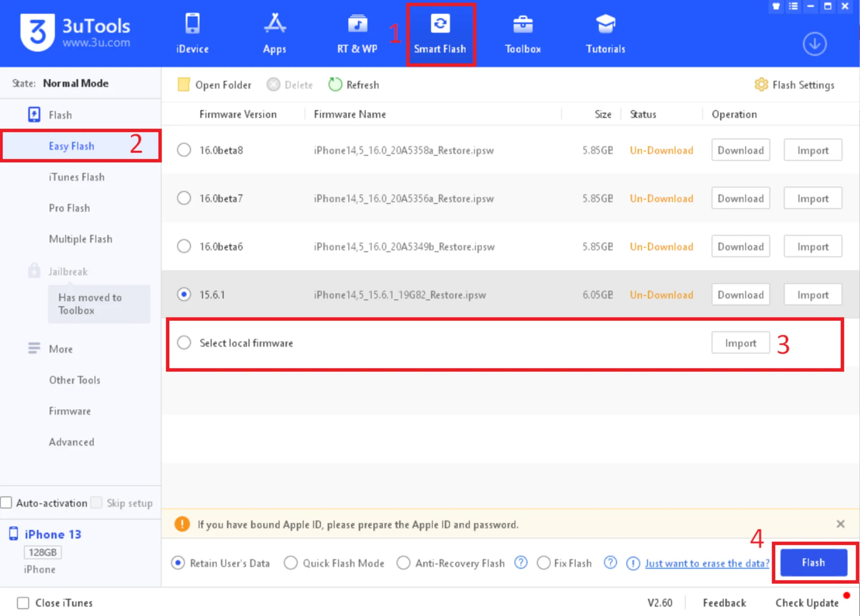Choose Quick Flash Mode option
860x616 pixels.
click(291, 563)
